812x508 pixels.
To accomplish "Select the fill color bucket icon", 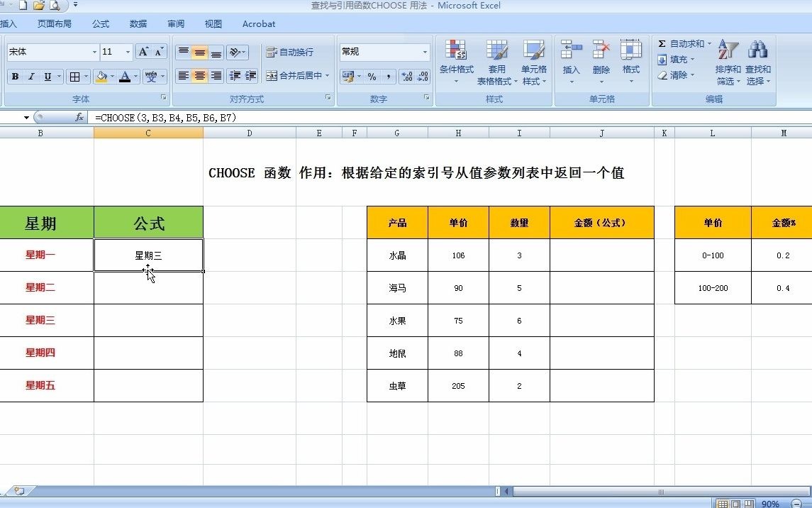I will [102, 76].
